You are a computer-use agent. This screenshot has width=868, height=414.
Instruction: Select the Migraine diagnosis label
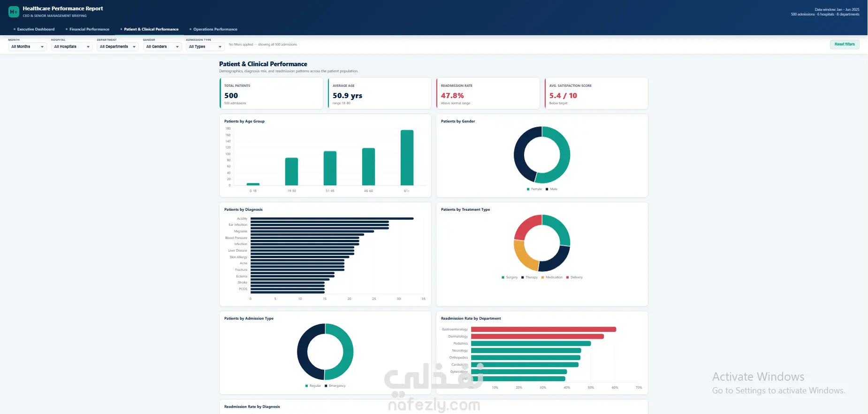pos(241,231)
